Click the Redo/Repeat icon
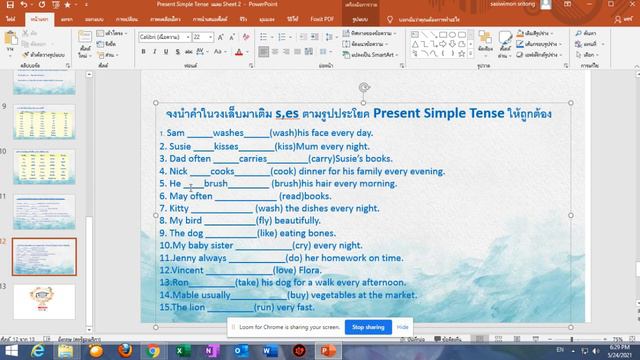The width and height of the screenshot is (640, 360). click(x=42, y=4)
